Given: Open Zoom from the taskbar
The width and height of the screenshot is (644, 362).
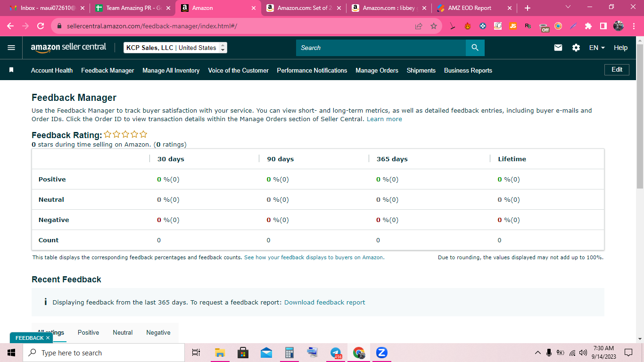Looking at the screenshot, I should 382,353.
